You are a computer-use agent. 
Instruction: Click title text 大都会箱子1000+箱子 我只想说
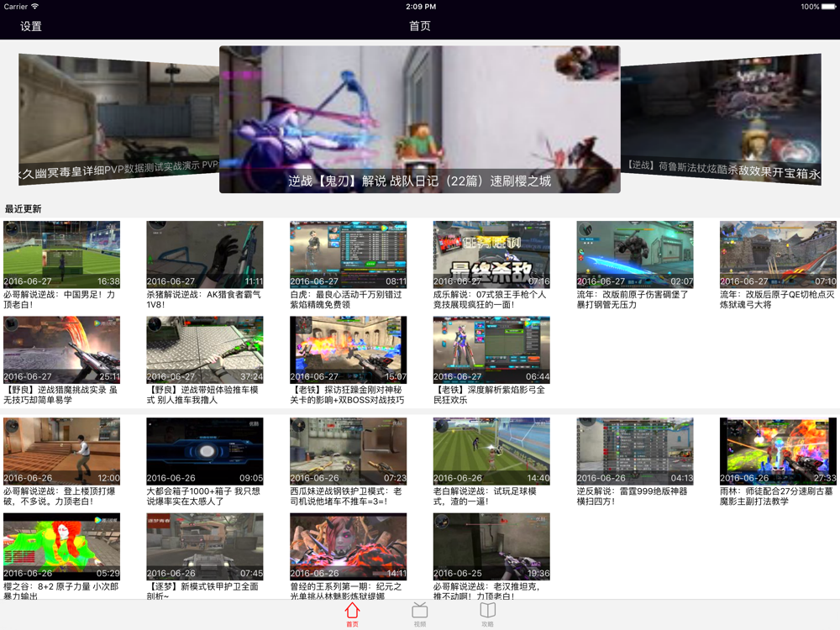tap(203, 496)
